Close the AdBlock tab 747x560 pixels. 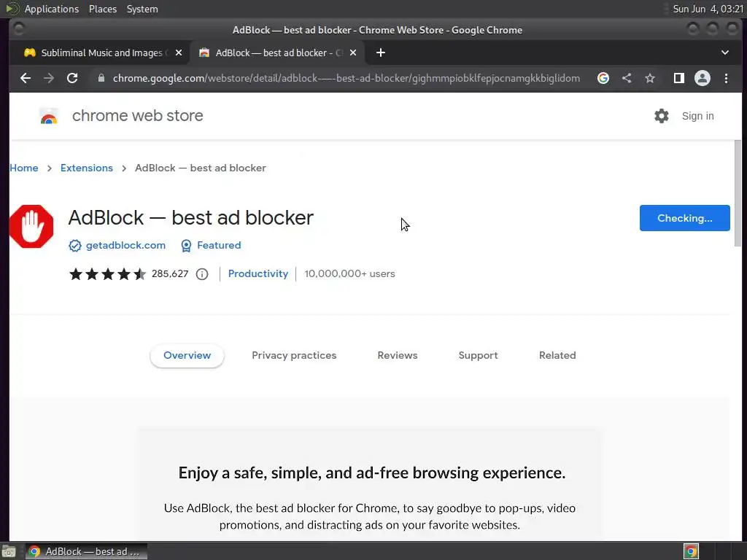click(353, 52)
